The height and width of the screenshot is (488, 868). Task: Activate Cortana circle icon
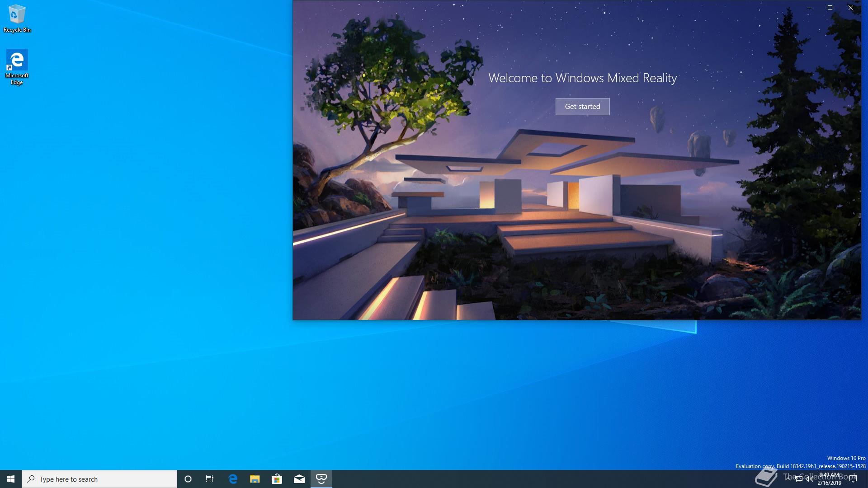pos(188,479)
